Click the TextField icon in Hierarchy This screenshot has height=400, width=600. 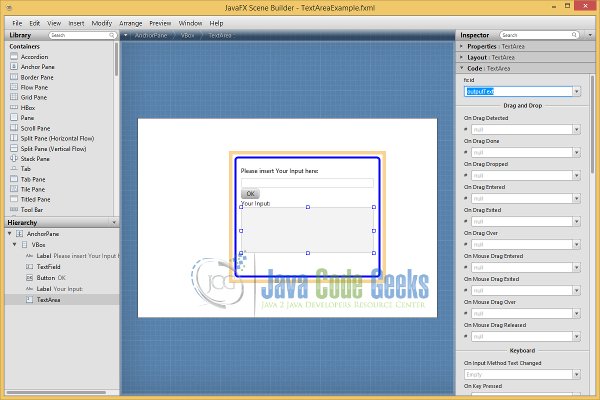point(29,266)
